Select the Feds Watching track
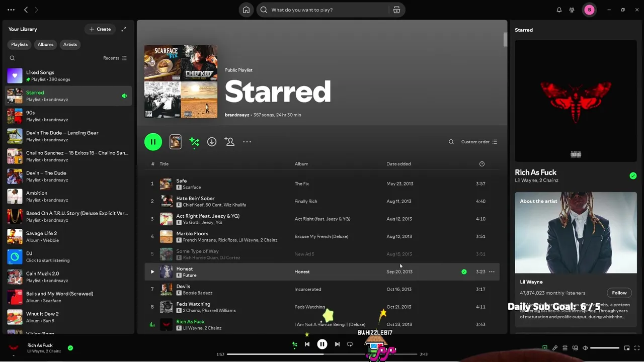This screenshot has height=362, width=644. [322, 307]
